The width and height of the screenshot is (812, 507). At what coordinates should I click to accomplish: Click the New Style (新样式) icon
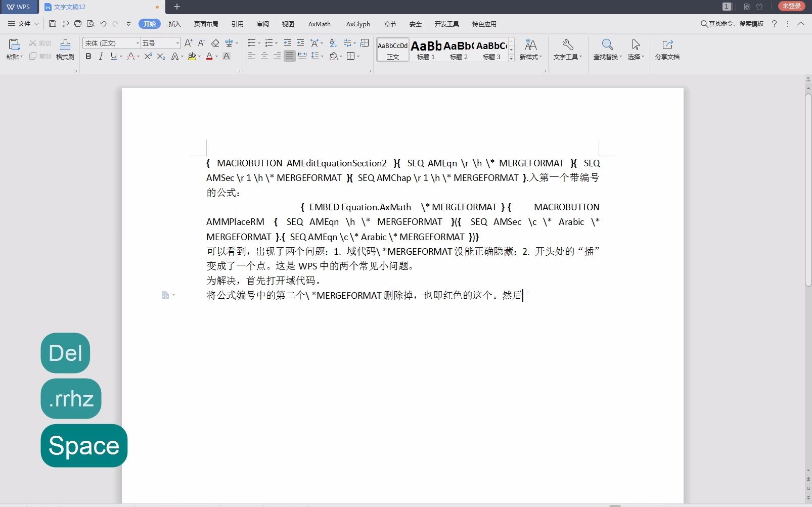(530, 49)
